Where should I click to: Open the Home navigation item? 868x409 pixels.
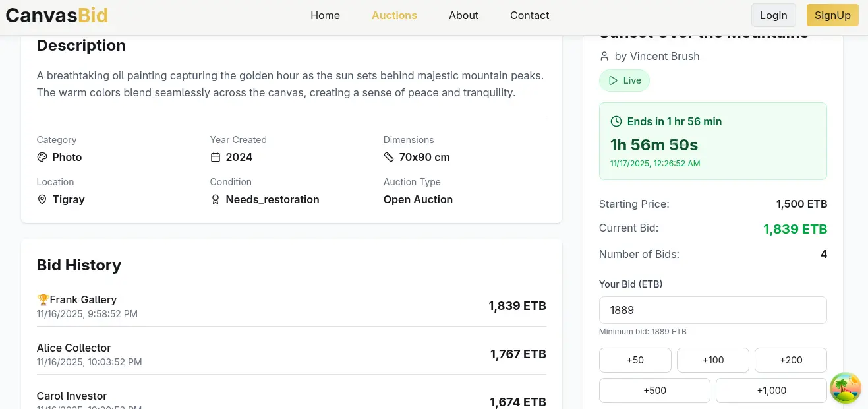325,15
